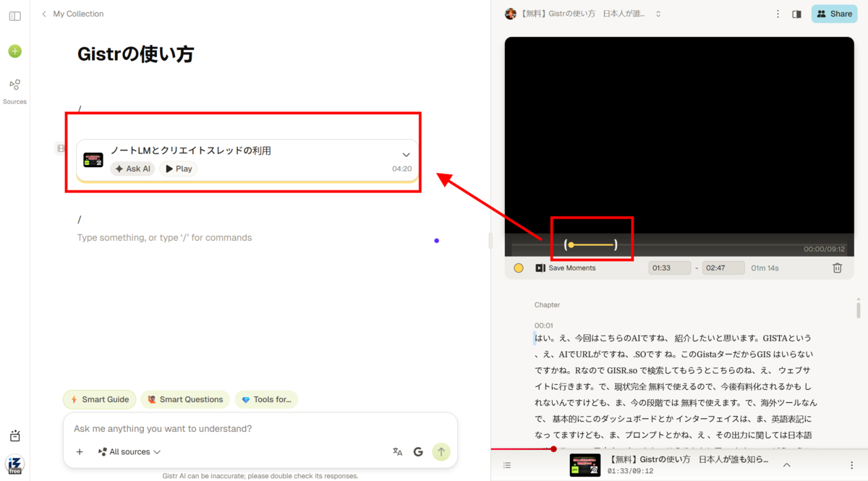Click the red playback progress handle
The image size is (868, 481).
(553, 449)
